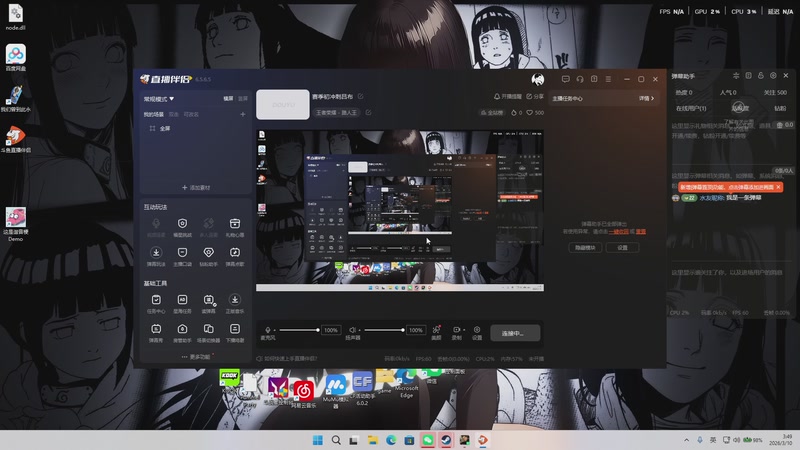Open the gift box 礼物心愿 tool

[x=235, y=227]
